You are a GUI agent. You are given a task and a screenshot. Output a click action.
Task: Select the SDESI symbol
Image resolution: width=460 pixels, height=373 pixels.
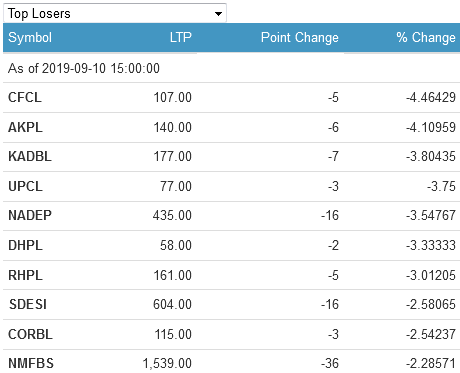28,304
